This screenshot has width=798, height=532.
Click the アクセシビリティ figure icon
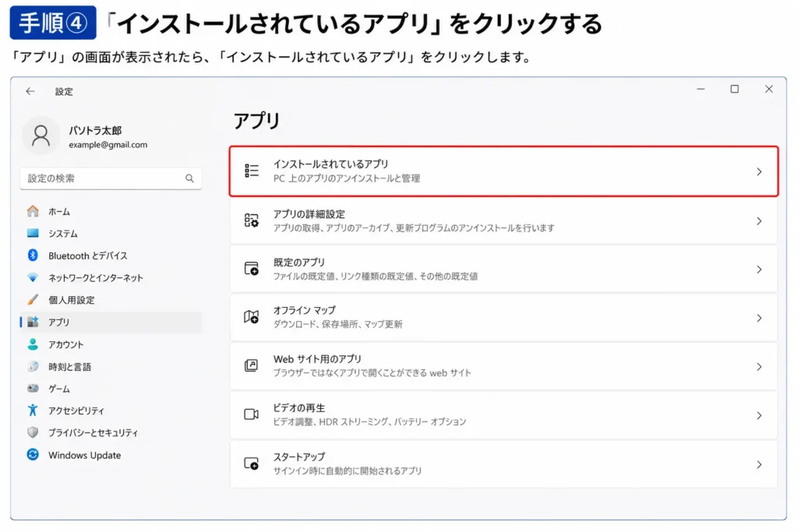(33, 410)
